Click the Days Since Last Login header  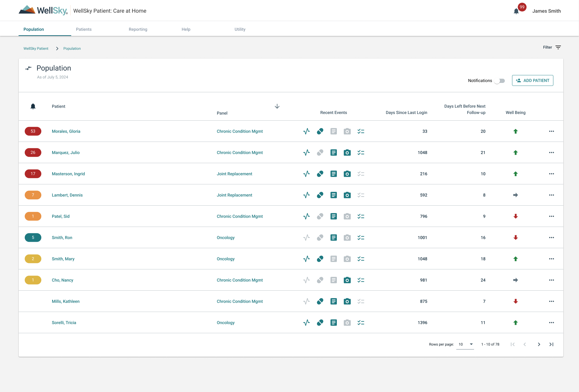coord(407,112)
